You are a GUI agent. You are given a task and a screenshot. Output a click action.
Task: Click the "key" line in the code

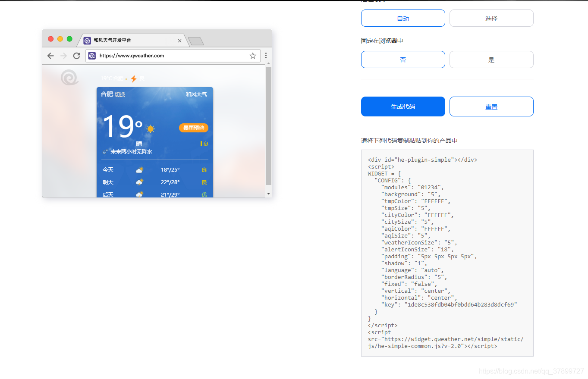point(449,304)
